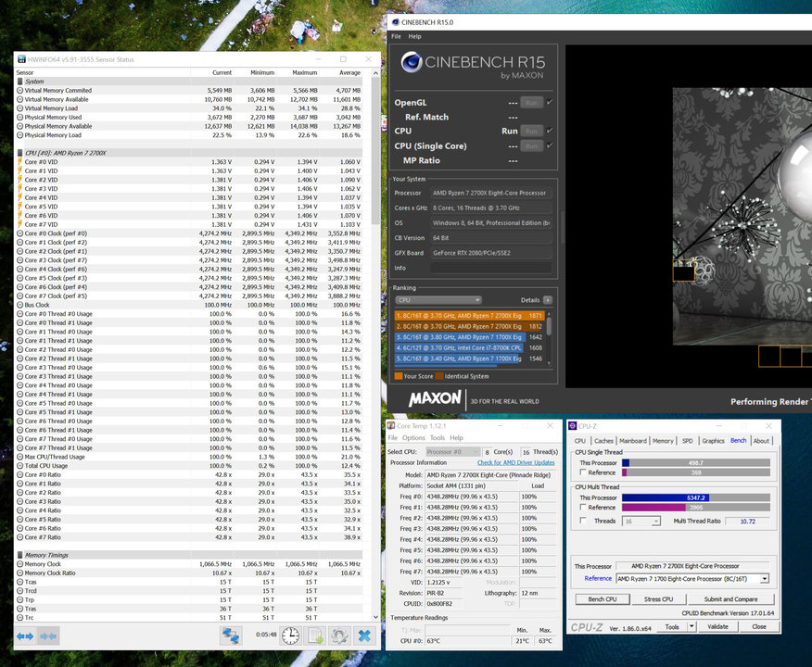Click Submit and Compare button
This screenshot has width=812, height=667.
(x=730, y=599)
